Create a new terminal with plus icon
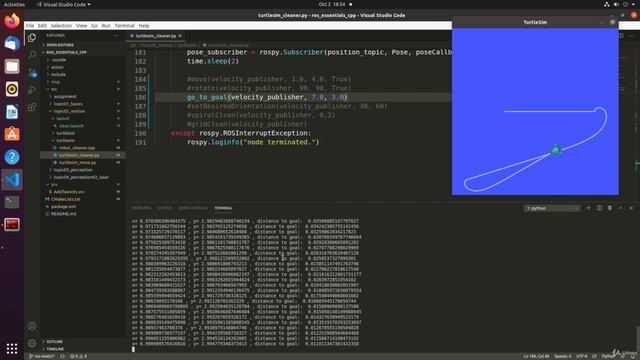This screenshot has width=640, height=360. coord(588,208)
